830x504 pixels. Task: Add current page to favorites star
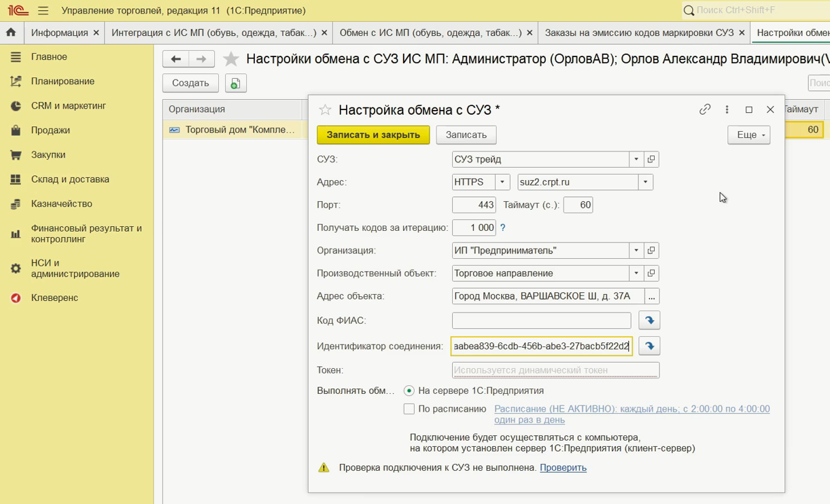(231, 60)
